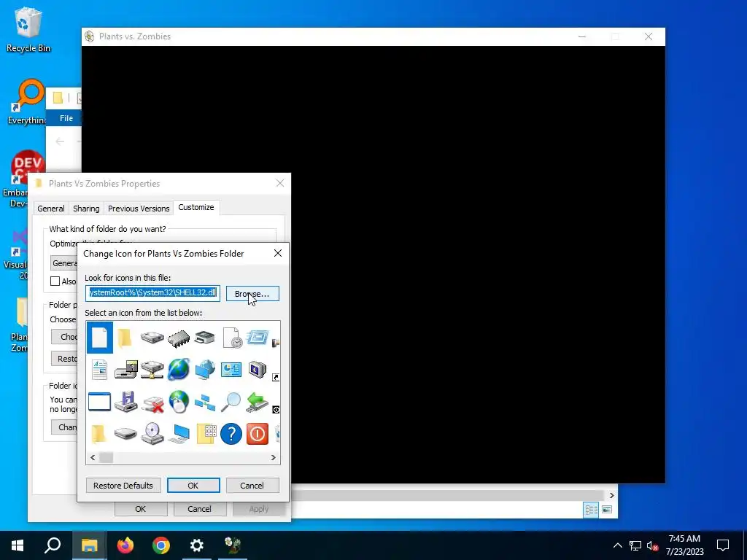The height and width of the screenshot is (560, 747).
Task: Choose the Internet Explorer globe icon
Action: (x=179, y=370)
